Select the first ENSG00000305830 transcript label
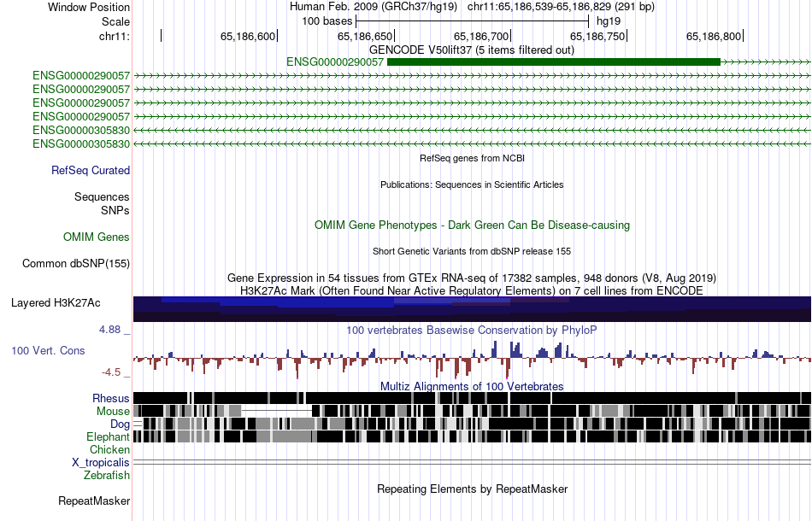The image size is (812, 521). tap(81, 130)
